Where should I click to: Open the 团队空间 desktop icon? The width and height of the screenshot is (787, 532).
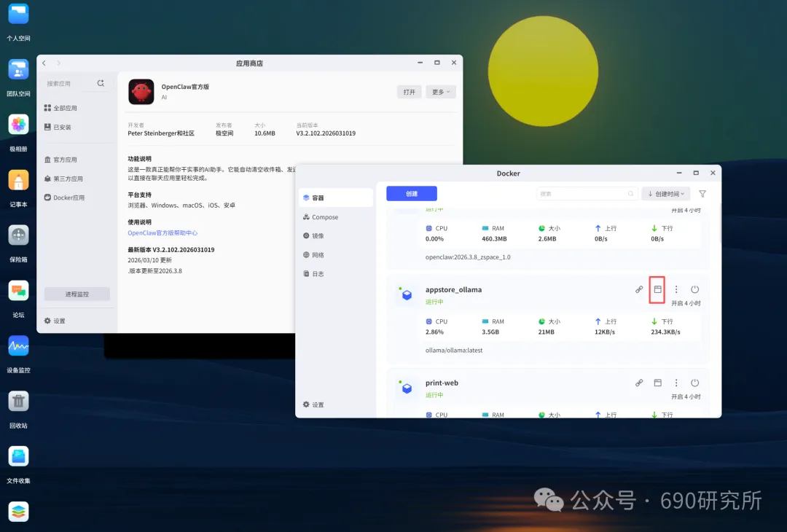(18, 70)
